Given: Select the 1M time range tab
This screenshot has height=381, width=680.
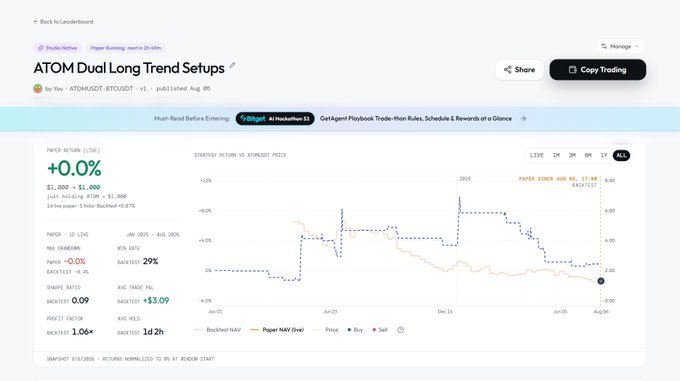Looking at the screenshot, I should coord(556,155).
